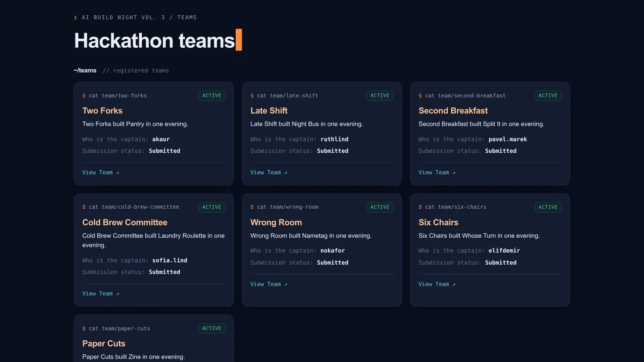The height and width of the screenshot is (362, 644).
Task: Click ACTIVE badge on Wrong Room card
Action: coord(380,207)
